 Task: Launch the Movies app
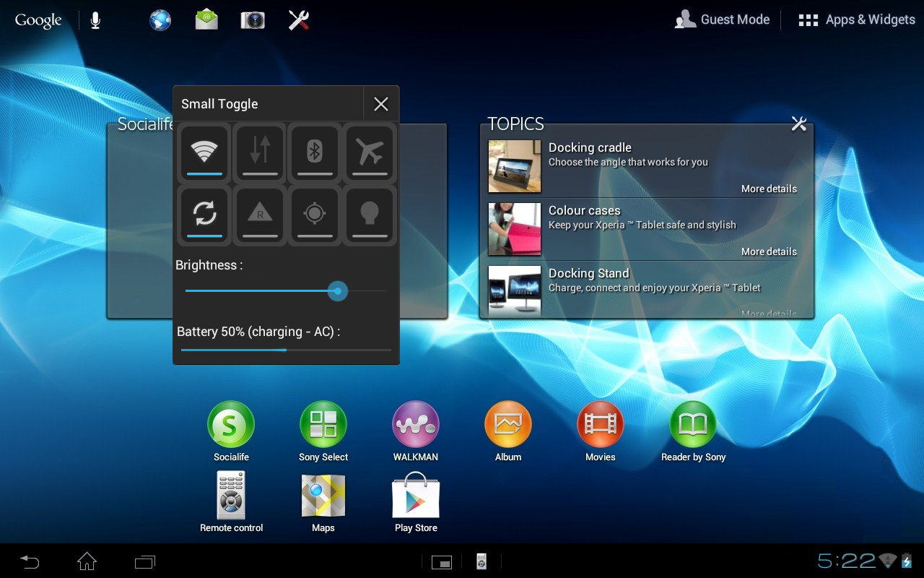[600, 425]
